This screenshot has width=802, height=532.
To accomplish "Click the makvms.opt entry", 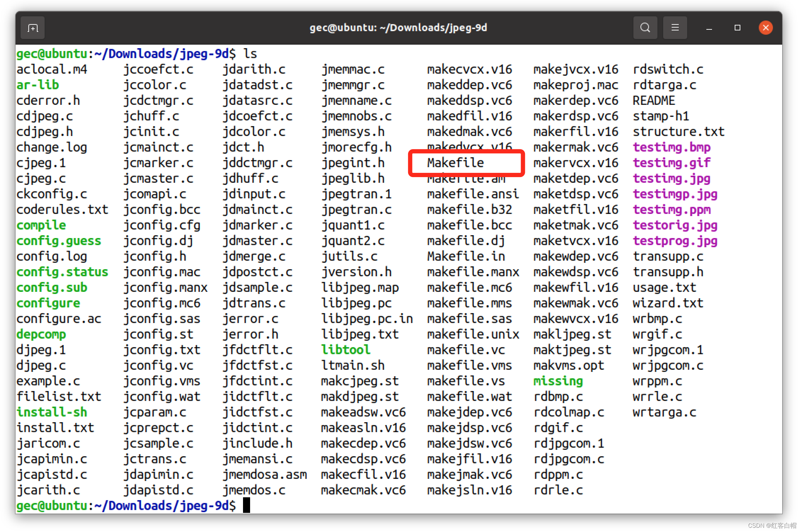I will click(x=569, y=366).
